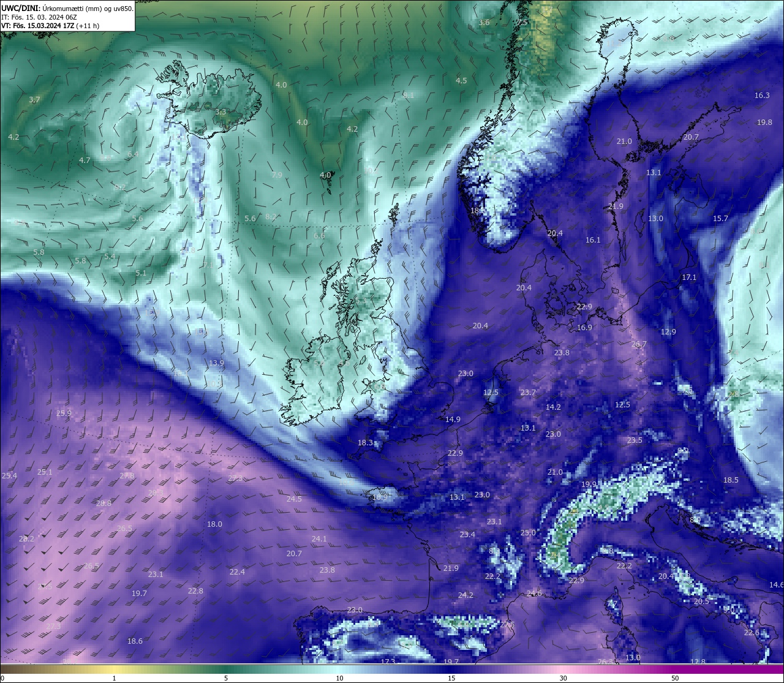The height and width of the screenshot is (683, 784).
Task: Click the colorbar tick label '50'
Action: [675, 678]
